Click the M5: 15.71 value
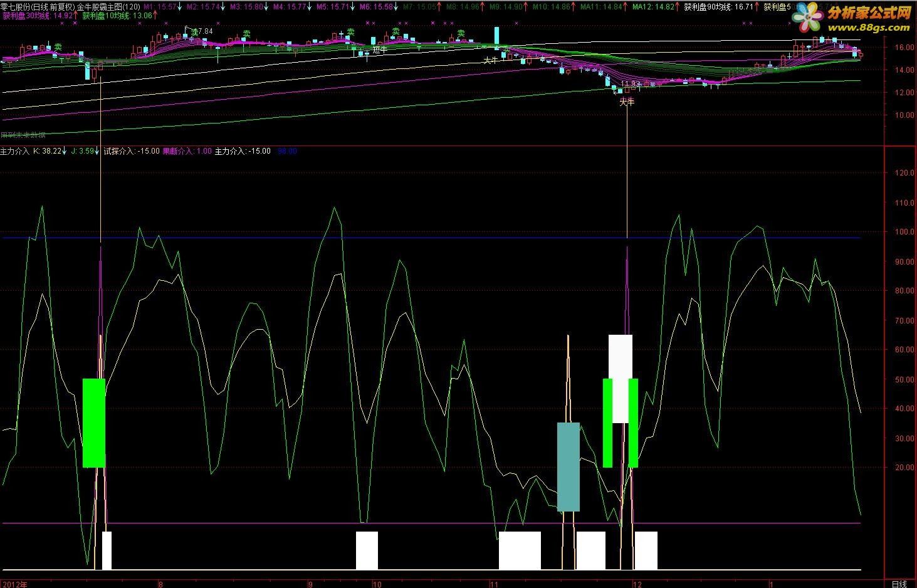917x588 pixels. (333, 6)
